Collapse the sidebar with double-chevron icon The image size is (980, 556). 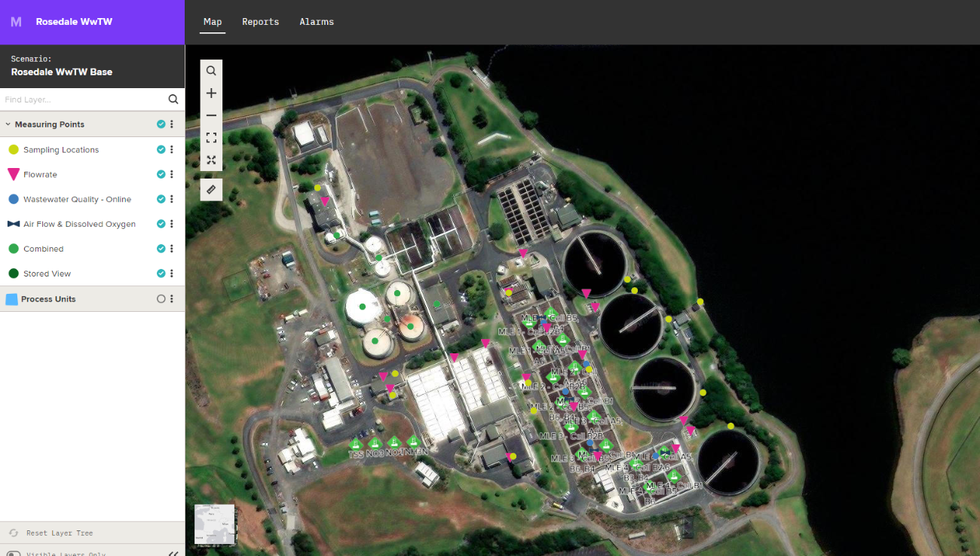pos(173,553)
